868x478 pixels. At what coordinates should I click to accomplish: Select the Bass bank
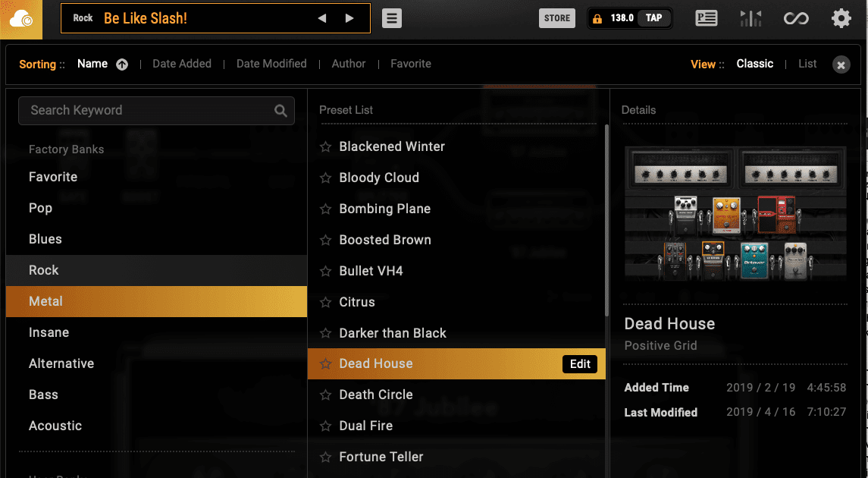click(156, 395)
